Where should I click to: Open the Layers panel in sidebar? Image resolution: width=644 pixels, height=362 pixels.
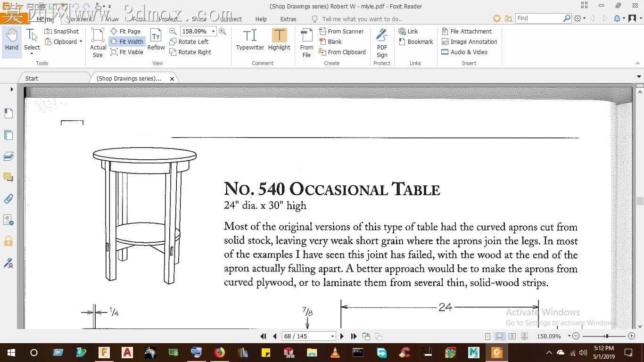coord(8,156)
